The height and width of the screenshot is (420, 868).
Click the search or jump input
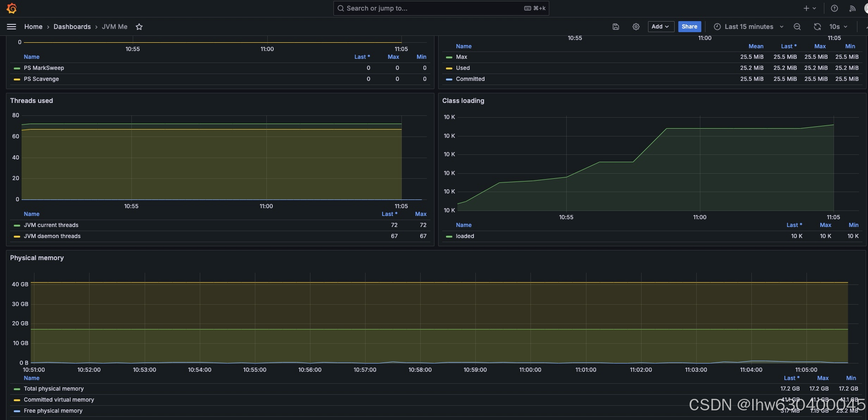click(x=441, y=8)
